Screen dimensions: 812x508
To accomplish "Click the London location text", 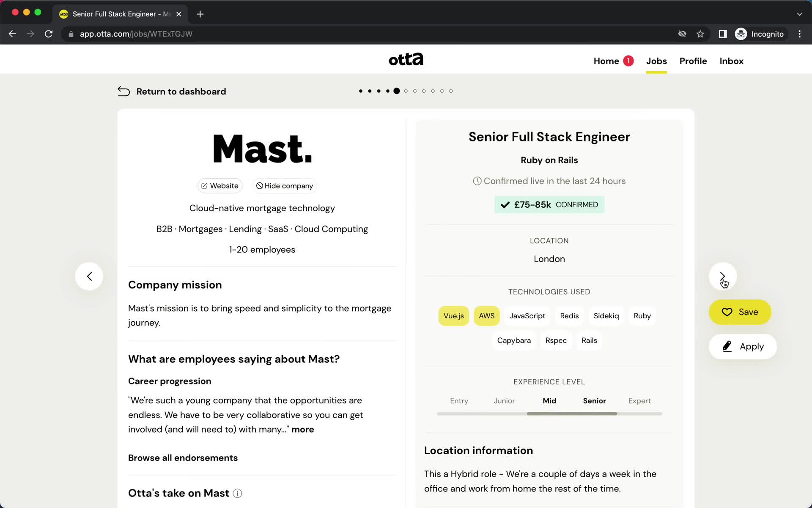I will coord(549,259).
